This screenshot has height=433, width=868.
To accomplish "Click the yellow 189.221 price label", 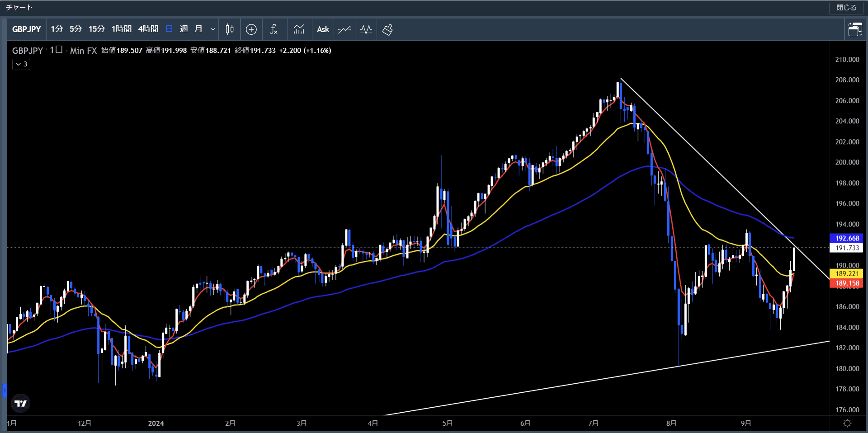I will (x=847, y=273).
